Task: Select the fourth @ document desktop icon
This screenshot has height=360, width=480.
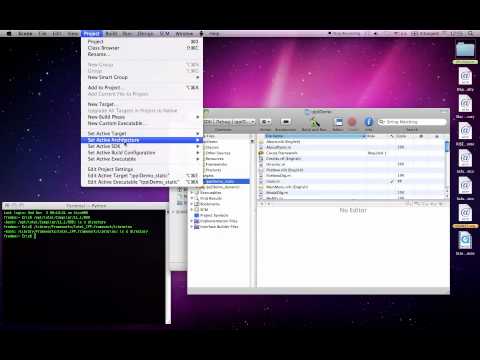Action: click(x=465, y=158)
